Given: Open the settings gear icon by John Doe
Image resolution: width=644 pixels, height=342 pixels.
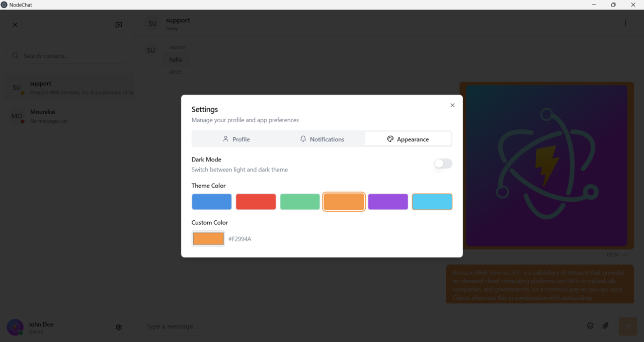Looking at the screenshot, I should [x=119, y=327].
